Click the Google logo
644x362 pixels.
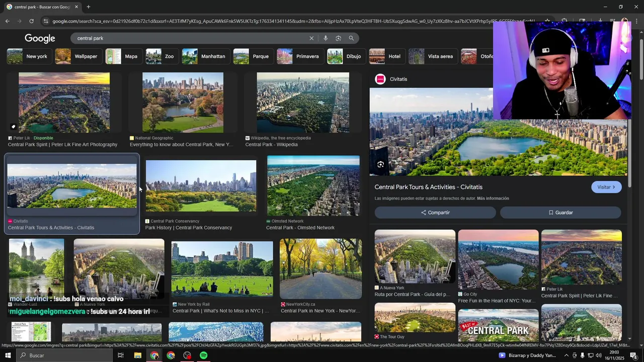point(40,39)
